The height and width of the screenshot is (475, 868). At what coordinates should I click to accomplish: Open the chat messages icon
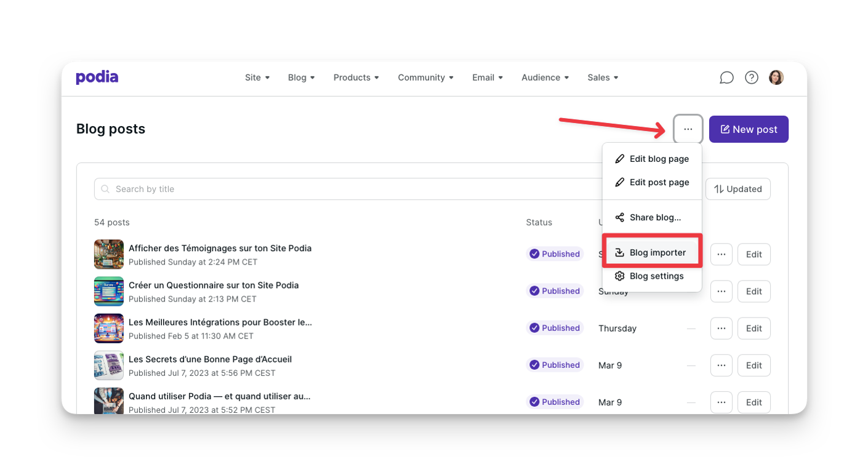[726, 78]
